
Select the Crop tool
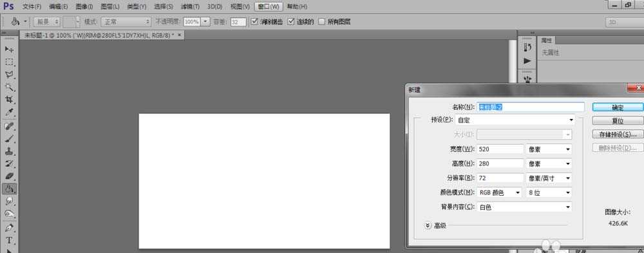click(10, 100)
